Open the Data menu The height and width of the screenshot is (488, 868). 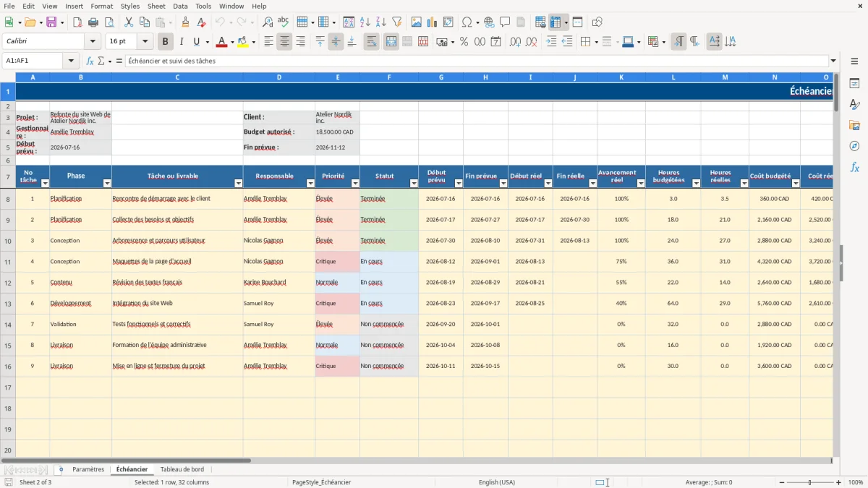180,6
